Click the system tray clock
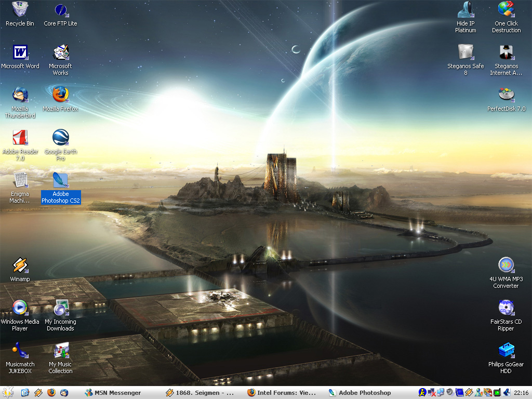This screenshot has height=399, width=532. click(x=521, y=393)
